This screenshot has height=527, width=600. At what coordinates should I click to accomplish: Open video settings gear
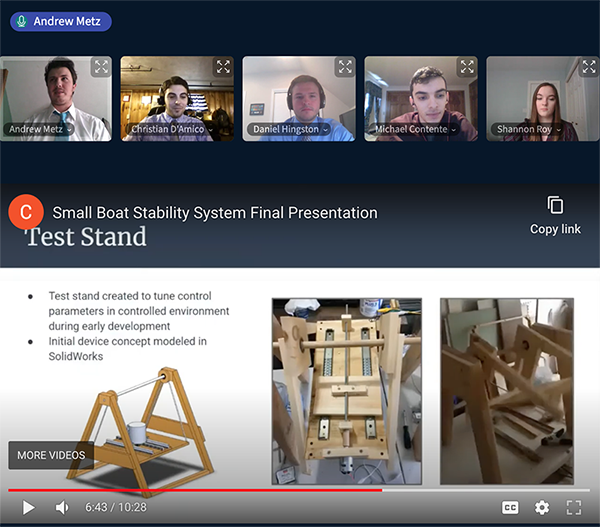tap(542, 507)
